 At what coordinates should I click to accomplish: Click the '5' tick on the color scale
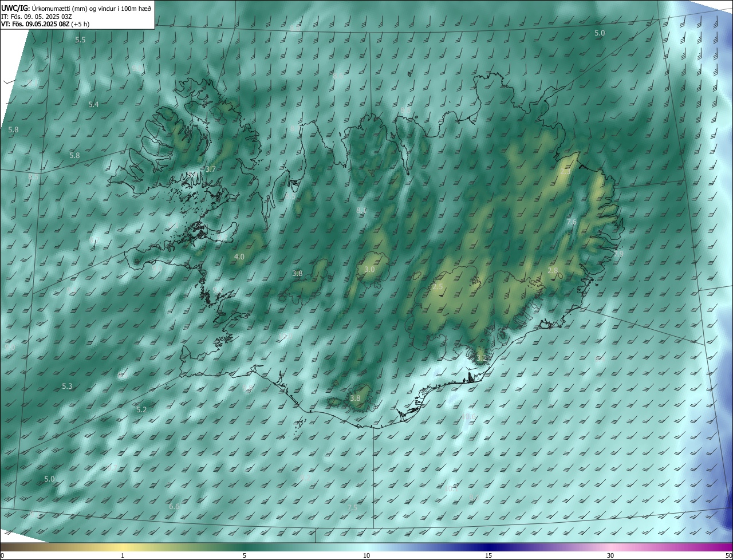coord(245,555)
